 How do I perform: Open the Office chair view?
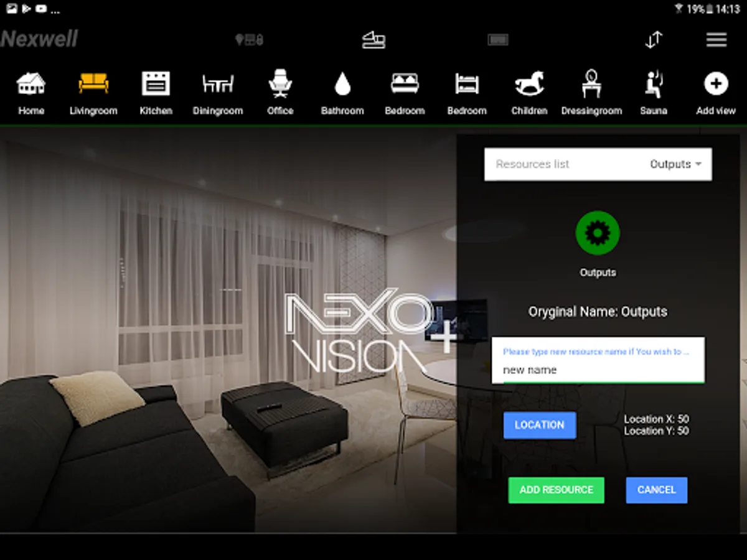[x=280, y=92]
